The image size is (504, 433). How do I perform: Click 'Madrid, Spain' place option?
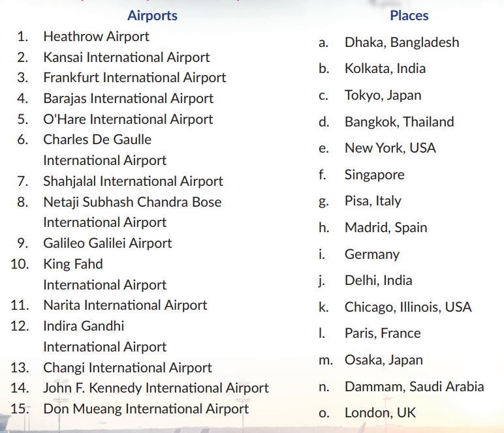coord(386,228)
